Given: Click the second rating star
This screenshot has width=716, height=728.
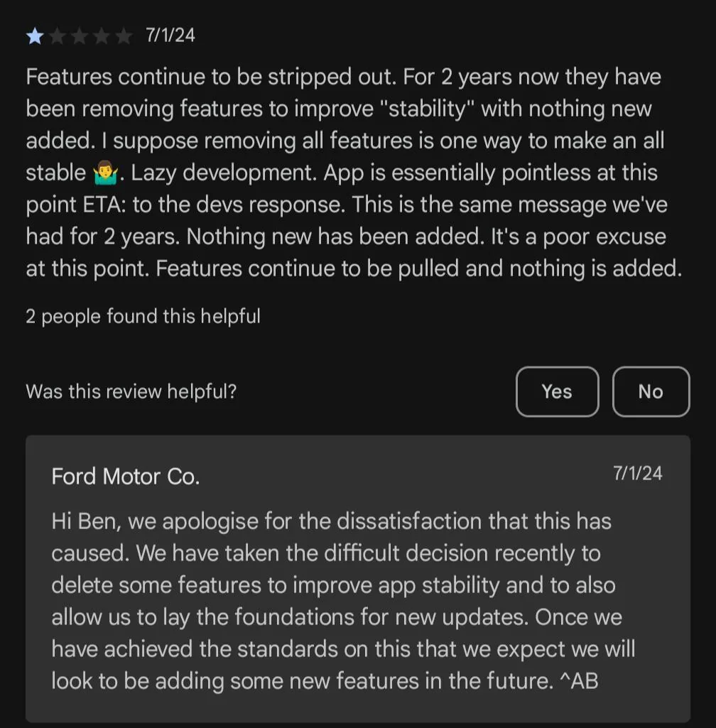Looking at the screenshot, I should (x=57, y=36).
